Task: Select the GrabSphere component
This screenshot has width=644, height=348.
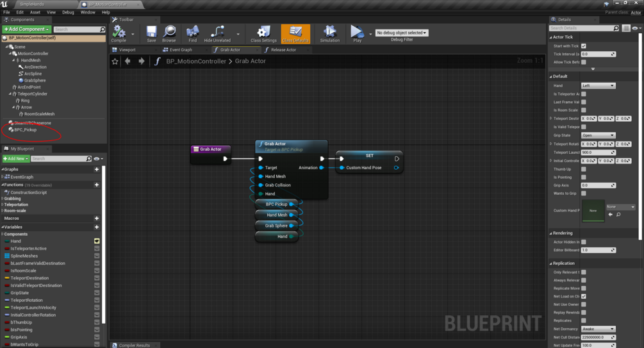Action: [x=35, y=81]
